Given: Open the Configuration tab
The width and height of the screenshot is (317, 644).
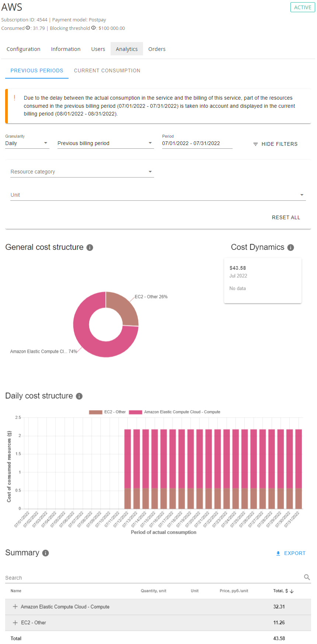Looking at the screenshot, I should [23, 49].
